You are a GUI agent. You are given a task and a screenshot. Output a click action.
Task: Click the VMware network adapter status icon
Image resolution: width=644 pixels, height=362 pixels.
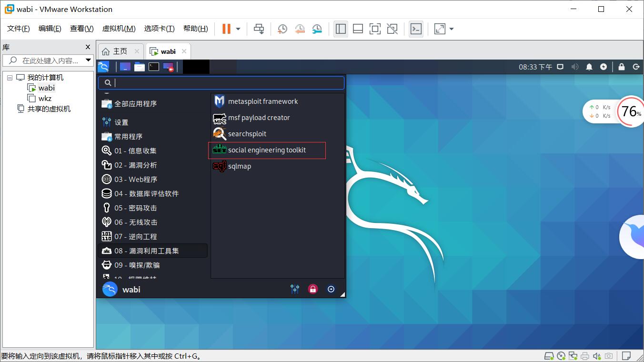point(573,356)
